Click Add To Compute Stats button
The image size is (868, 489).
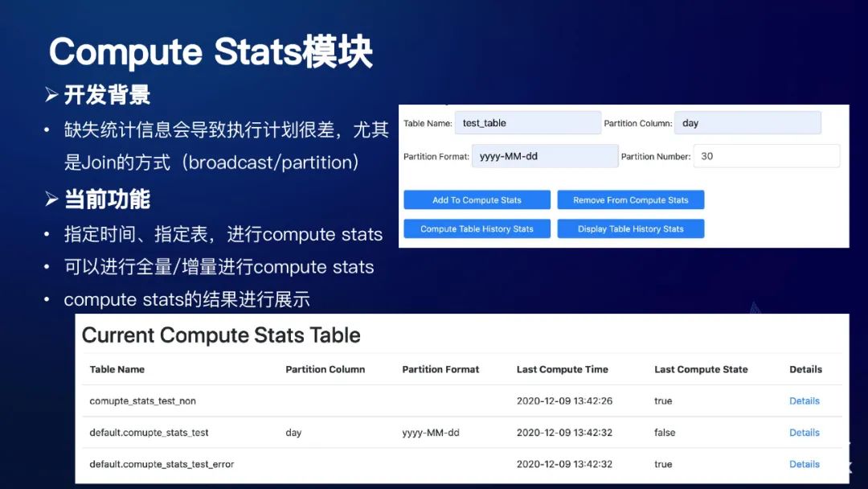click(x=477, y=200)
